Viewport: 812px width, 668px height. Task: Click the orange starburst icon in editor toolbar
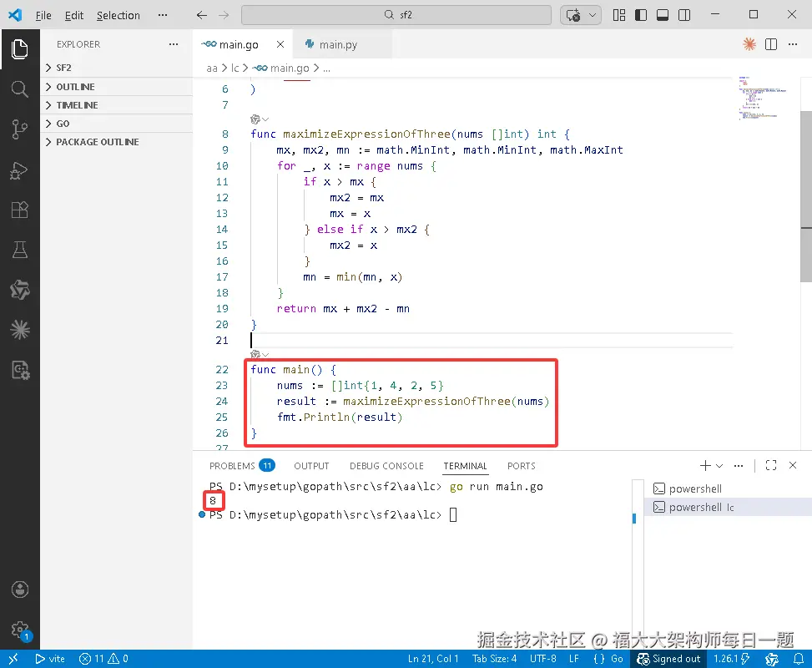click(x=749, y=44)
